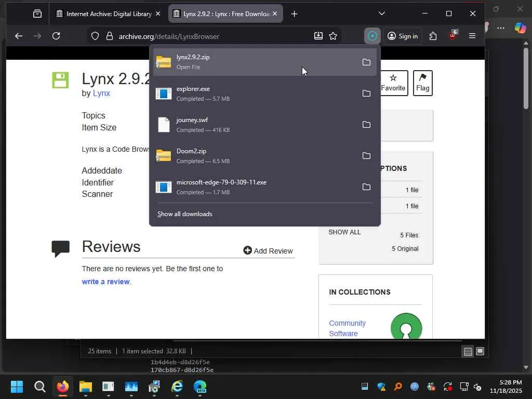The image size is (532, 399).
Task: Toggle the Downloads panel toolbar button
Action: tap(372, 36)
